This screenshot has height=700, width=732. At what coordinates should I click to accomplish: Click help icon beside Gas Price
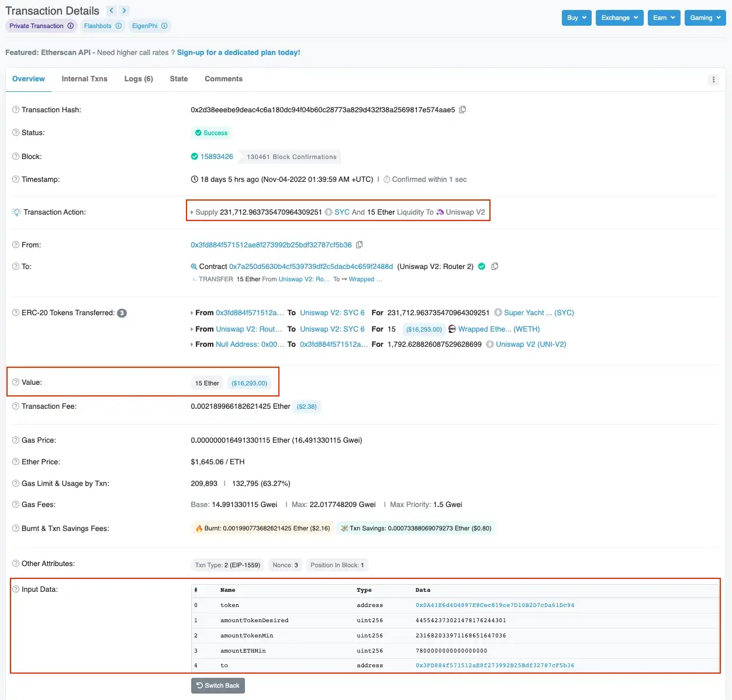tap(16, 440)
